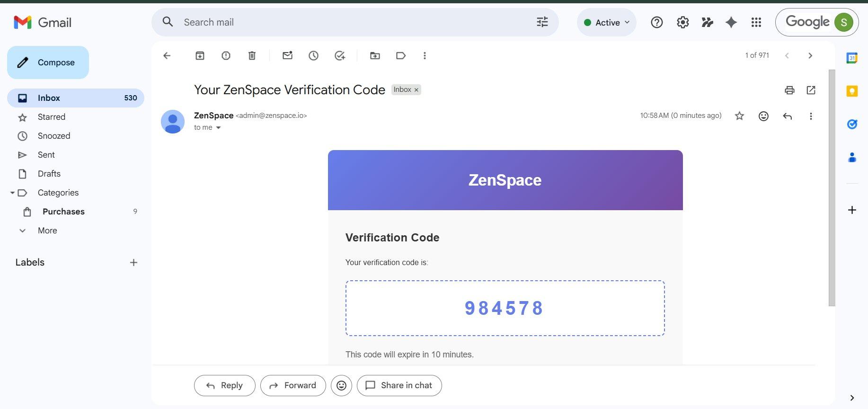Click the Labels section heading
Image resolution: width=868 pixels, height=409 pixels.
(30, 262)
